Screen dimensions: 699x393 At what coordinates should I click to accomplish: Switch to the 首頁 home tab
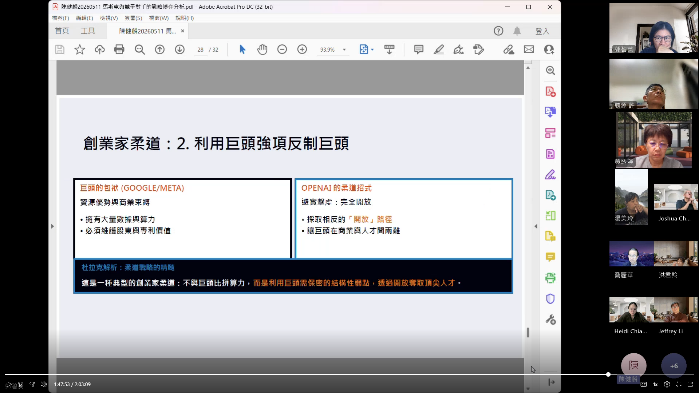tap(62, 31)
